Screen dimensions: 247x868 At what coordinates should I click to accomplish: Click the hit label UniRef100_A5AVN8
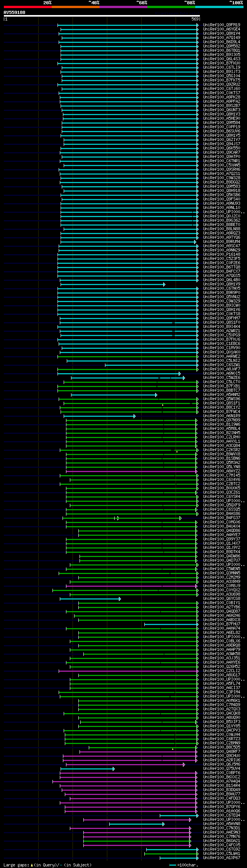[x=222, y=824]
